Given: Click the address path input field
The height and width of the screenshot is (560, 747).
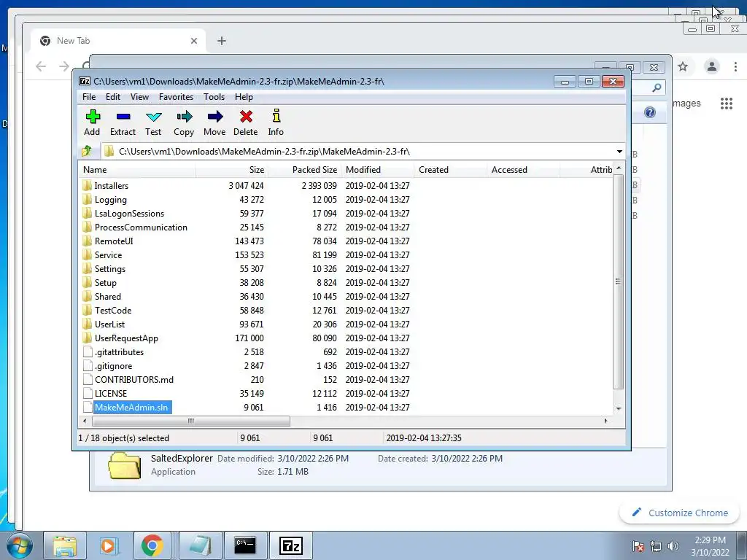Looking at the screenshot, I should point(357,152).
